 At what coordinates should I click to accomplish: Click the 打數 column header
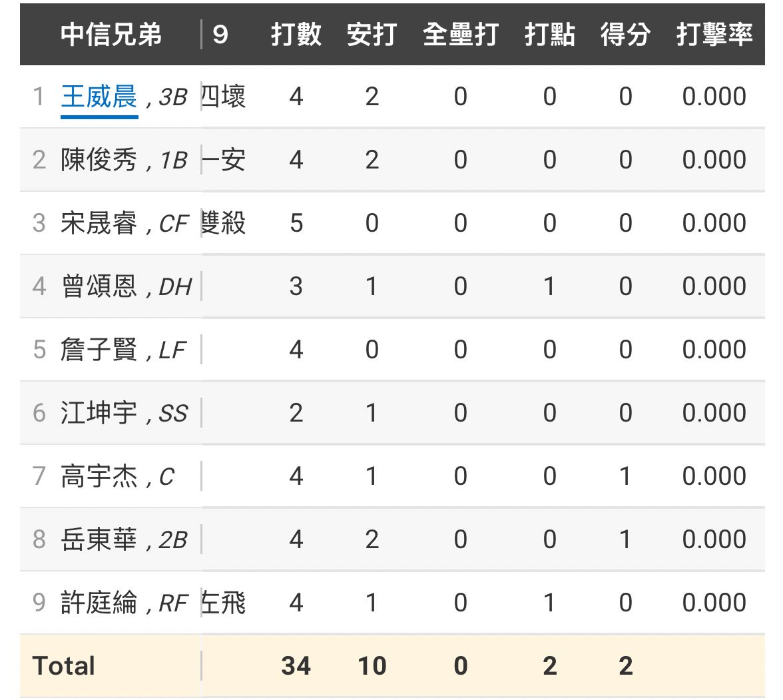pyautogui.click(x=296, y=35)
